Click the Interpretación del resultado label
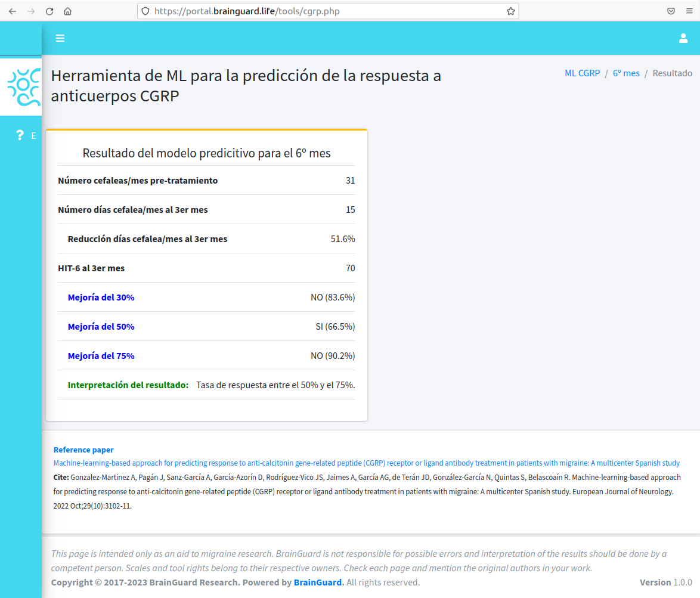This screenshot has width=700, height=598. 128,385
